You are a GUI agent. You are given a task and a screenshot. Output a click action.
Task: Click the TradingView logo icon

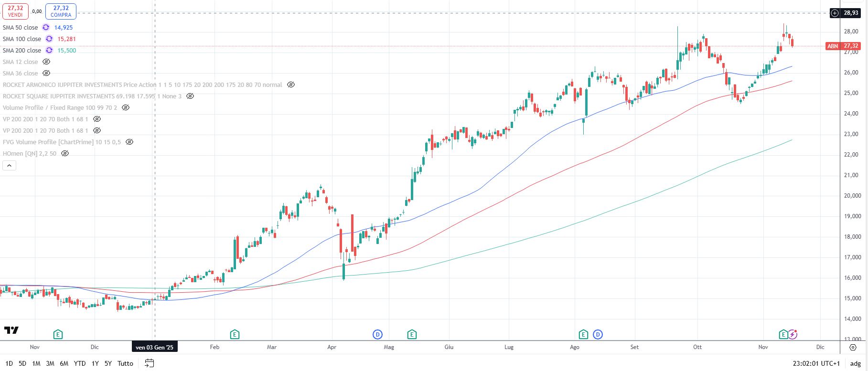[11, 330]
